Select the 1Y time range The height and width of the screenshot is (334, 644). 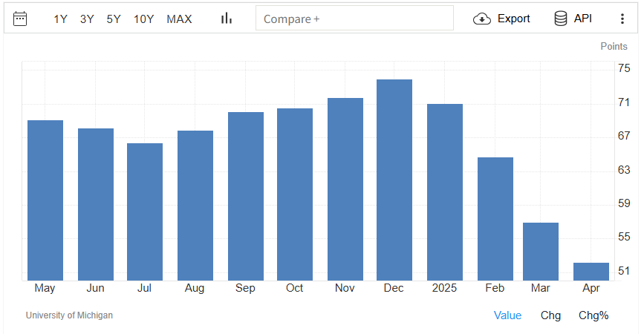(x=61, y=19)
